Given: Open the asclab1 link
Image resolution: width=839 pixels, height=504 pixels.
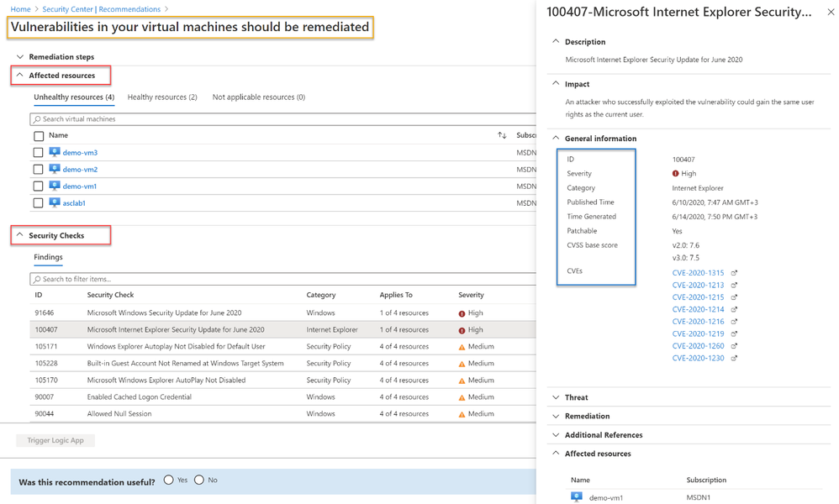Looking at the screenshot, I should 74,203.
